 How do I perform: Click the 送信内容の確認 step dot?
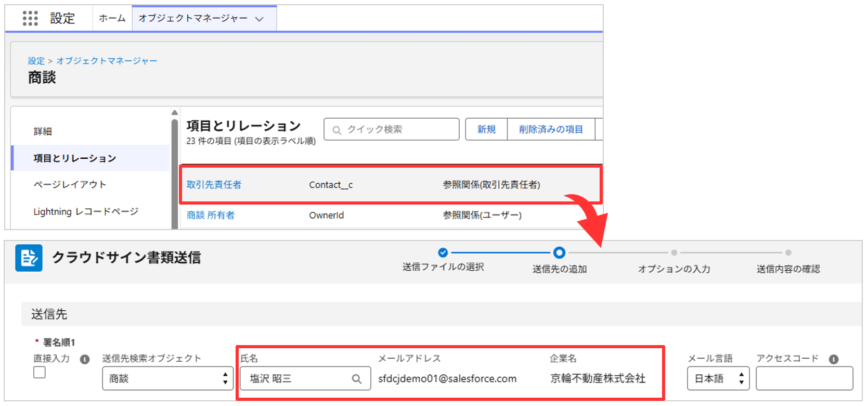click(788, 252)
